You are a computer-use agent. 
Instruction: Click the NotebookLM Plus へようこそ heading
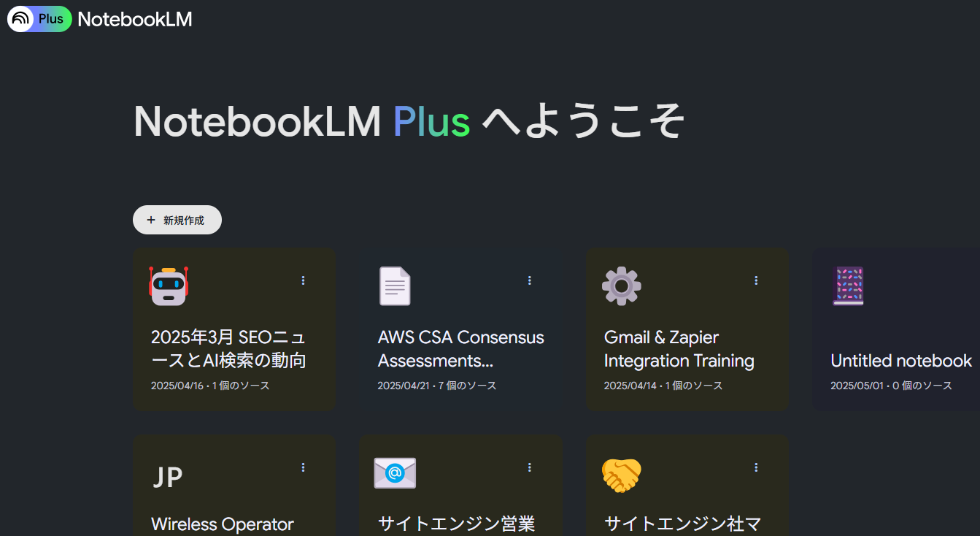(x=409, y=121)
